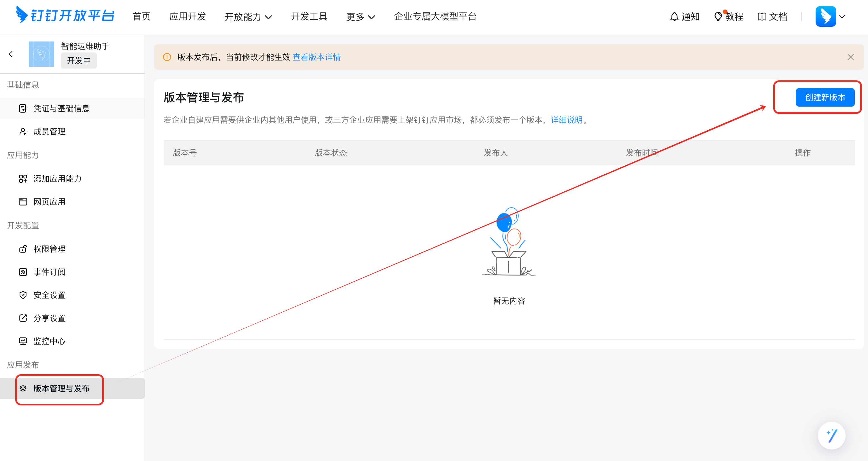Select 添加应用能力 in the sidebar
Screen dimensions: 868x461
point(73,178)
